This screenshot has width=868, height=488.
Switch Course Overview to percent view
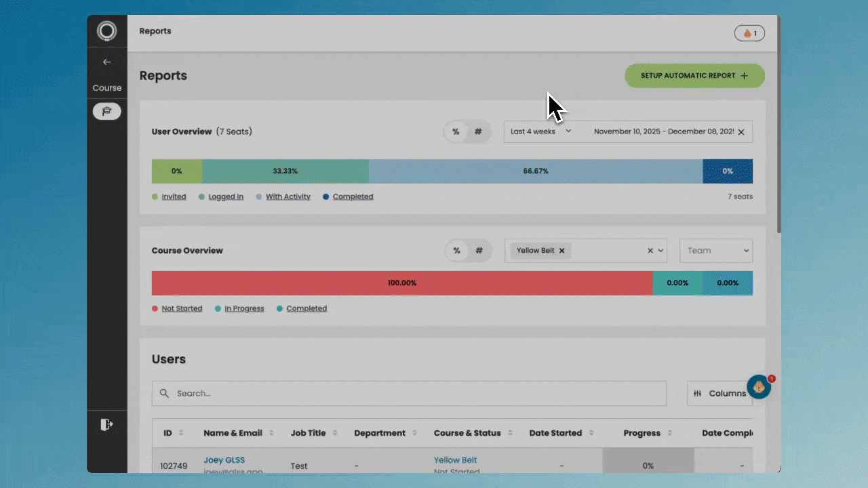click(x=457, y=251)
